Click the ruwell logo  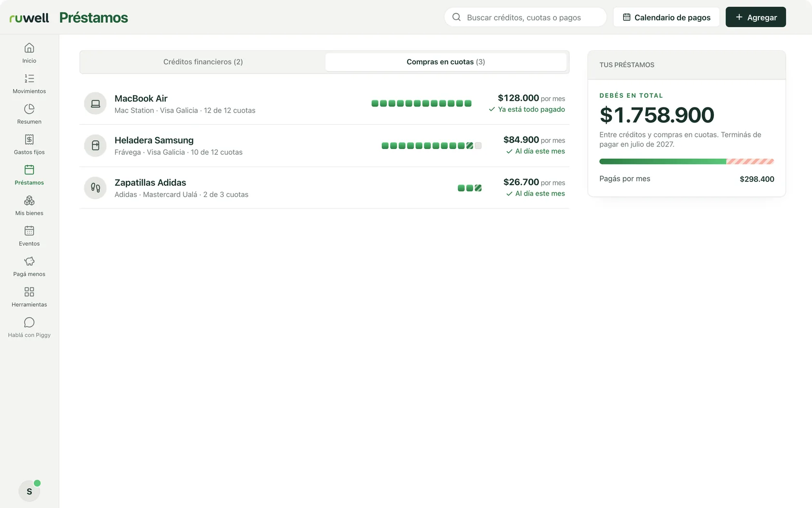[29, 18]
